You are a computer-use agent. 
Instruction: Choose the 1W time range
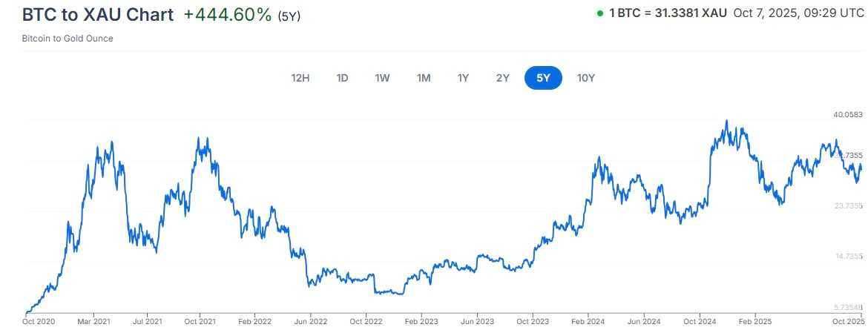pyautogui.click(x=382, y=78)
